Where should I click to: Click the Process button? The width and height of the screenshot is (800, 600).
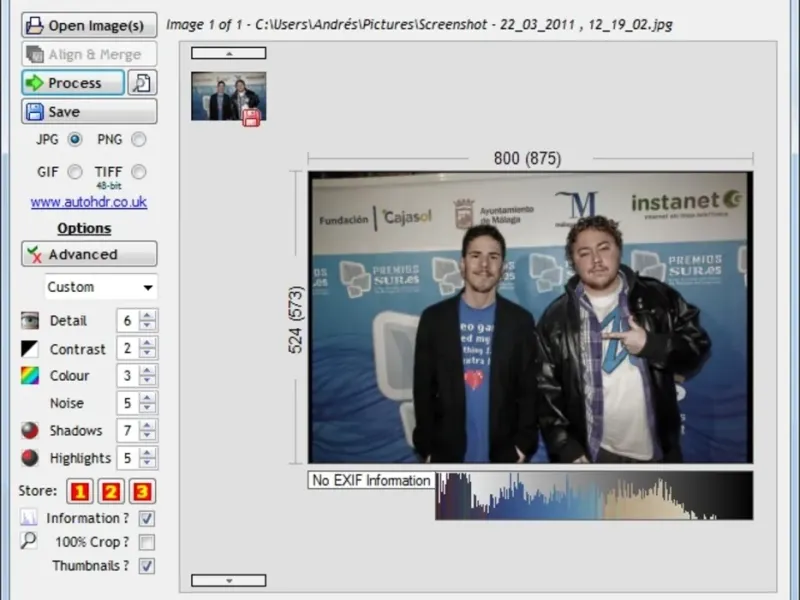pos(73,83)
